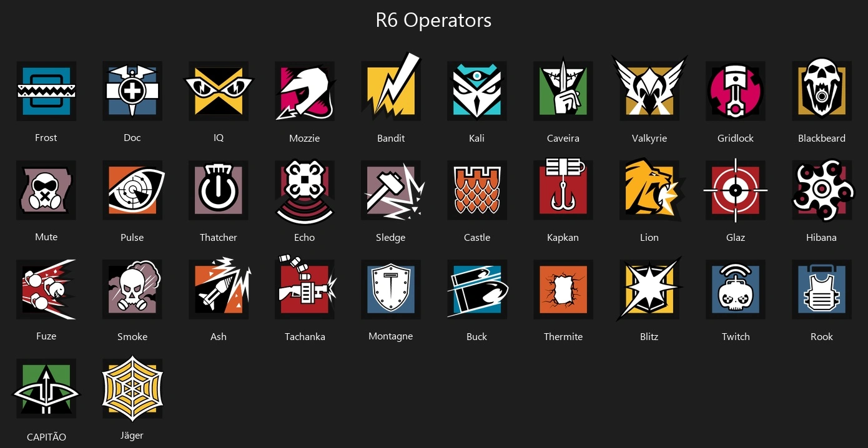This screenshot has height=448, width=868.
Task: Open the Mozzie helmet icon
Action: click(x=305, y=91)
